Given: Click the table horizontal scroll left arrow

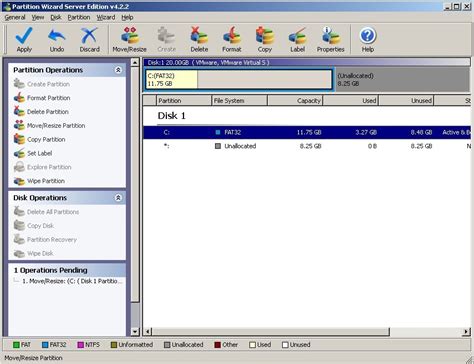Looking at the screenshot, I should pos(147,332).
